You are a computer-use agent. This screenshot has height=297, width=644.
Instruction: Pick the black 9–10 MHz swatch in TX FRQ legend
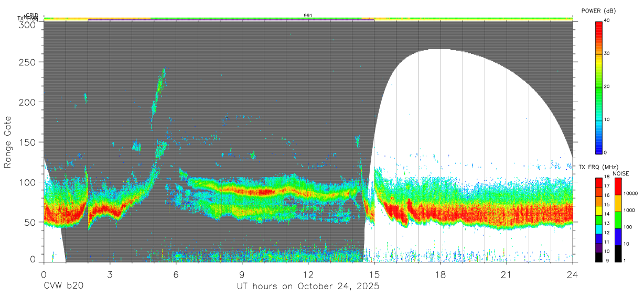pyautogui.click(x=598, y=256)
